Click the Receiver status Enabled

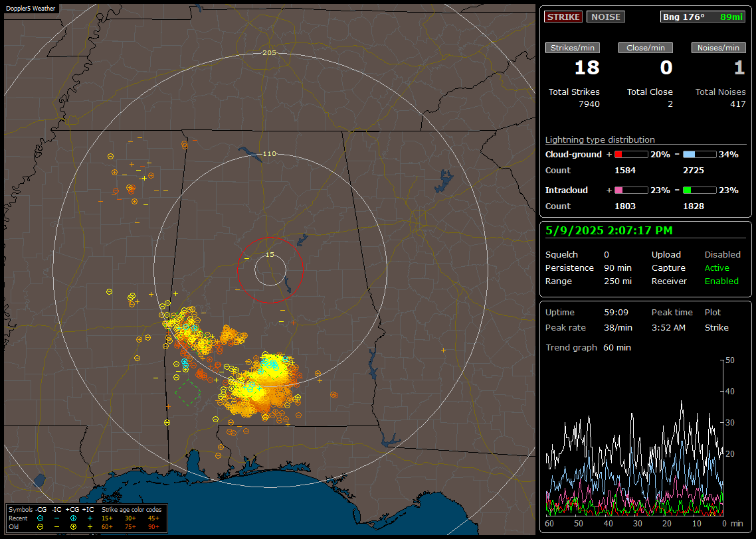(721, 281)
